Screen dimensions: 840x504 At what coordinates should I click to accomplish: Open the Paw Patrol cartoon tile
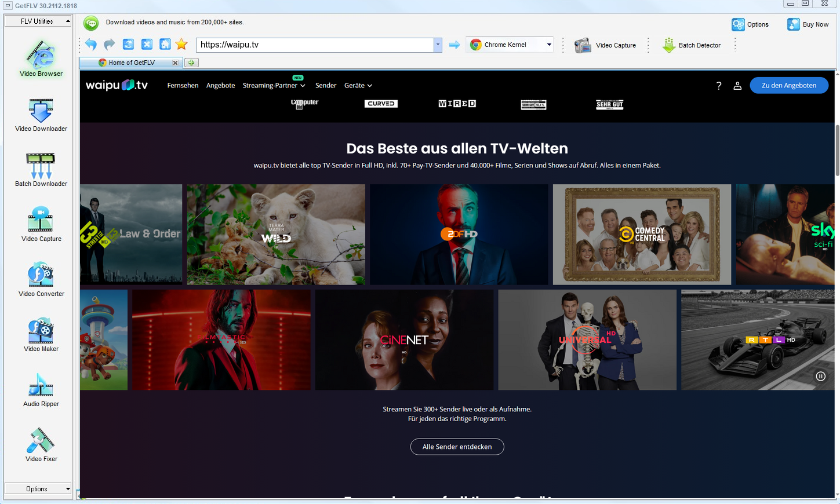click(x=104, y=340)
